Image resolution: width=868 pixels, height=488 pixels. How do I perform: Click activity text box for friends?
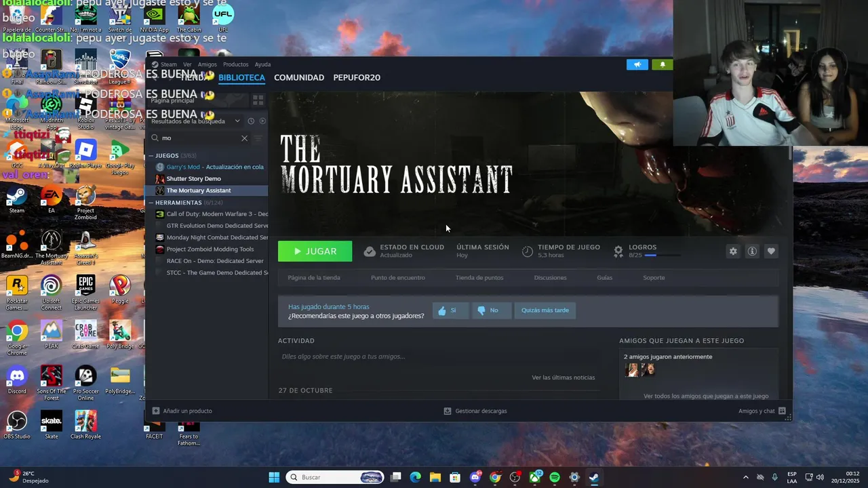click(439, 357)
